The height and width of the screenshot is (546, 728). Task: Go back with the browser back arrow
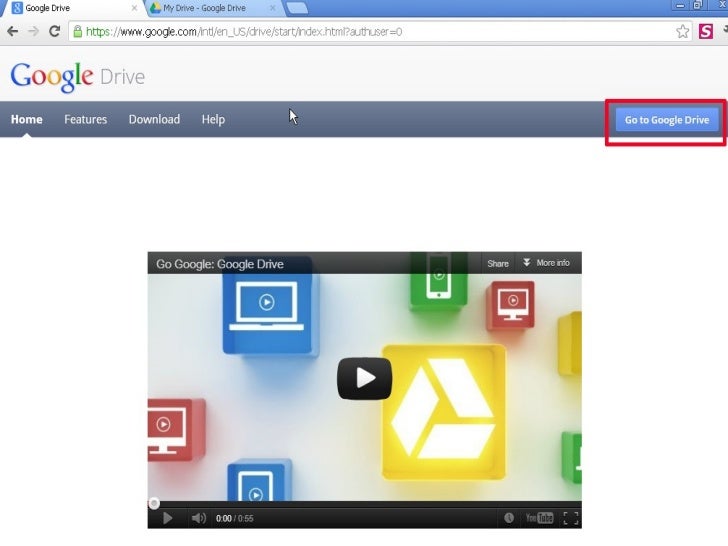point(13,32)
